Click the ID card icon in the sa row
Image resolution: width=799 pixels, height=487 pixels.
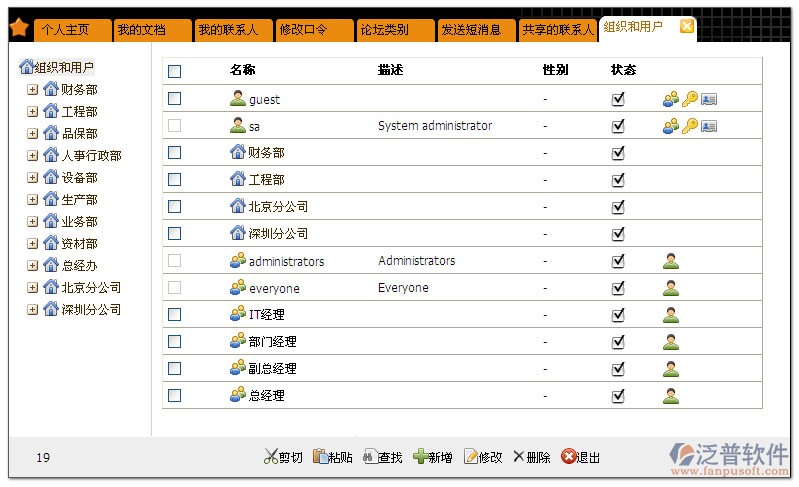click(x=709, y=126)
